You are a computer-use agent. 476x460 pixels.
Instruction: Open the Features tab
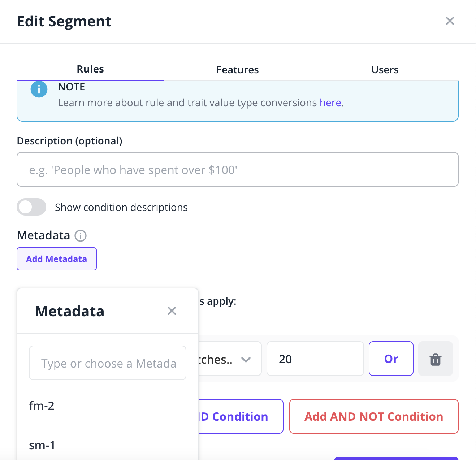pyautogui.click(x=237, y=69)
